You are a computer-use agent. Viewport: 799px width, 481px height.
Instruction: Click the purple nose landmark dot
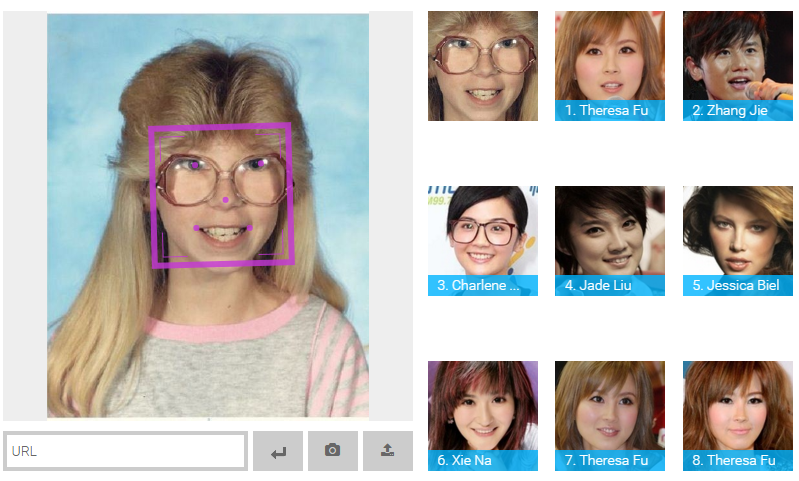click(x=226, y=201)
